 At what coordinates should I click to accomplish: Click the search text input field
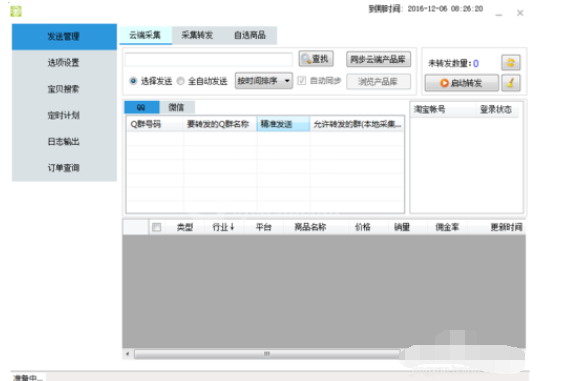click(209, 59)
